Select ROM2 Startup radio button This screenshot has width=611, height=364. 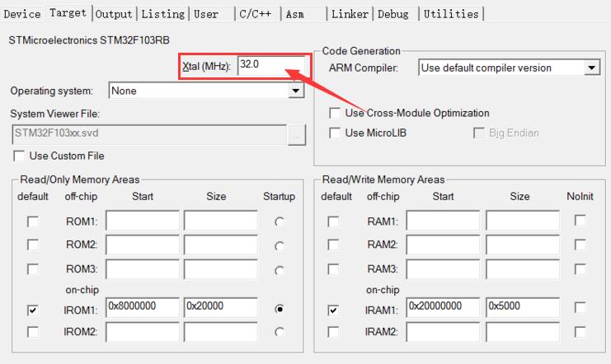pos(279,246)
